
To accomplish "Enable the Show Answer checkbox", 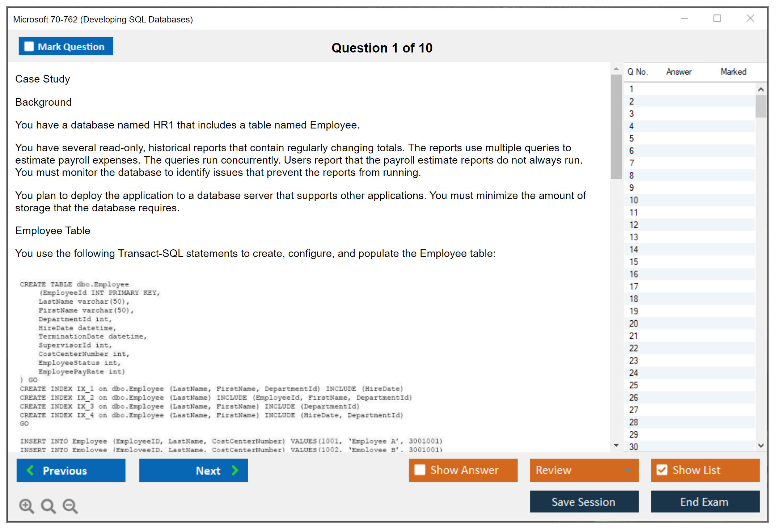I will pos(420,470).
